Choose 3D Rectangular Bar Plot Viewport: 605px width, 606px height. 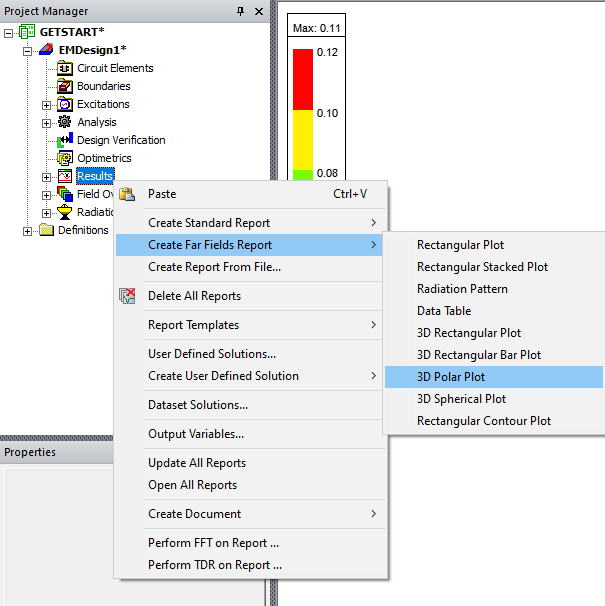coord(494,355)
